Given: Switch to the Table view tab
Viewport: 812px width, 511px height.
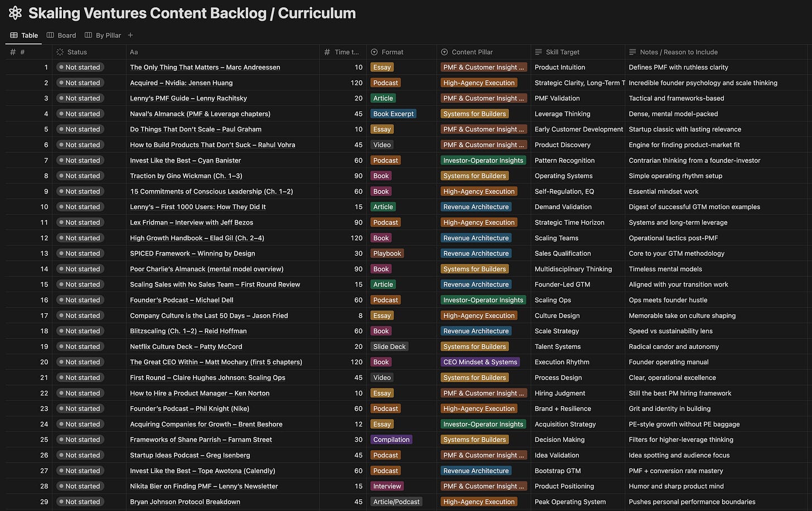Looking at the screenshot, I should coord(24,35).
